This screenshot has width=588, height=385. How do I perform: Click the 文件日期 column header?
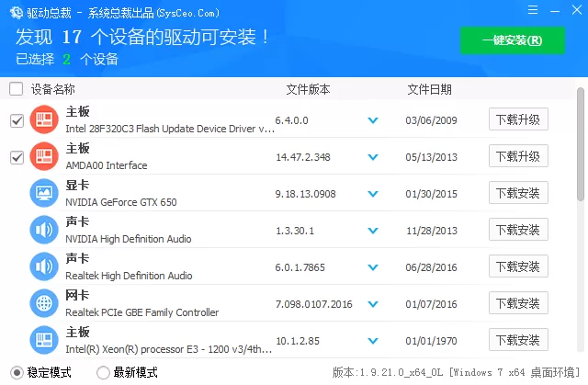[x=430, y=89]
